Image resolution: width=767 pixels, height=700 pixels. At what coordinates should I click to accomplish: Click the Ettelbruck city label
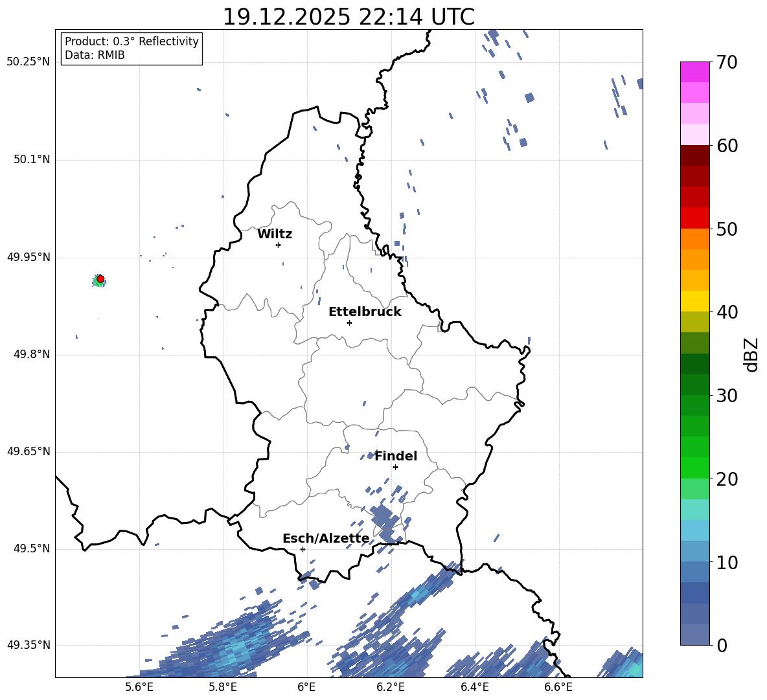pyautogui.click(x=365, y=312)
